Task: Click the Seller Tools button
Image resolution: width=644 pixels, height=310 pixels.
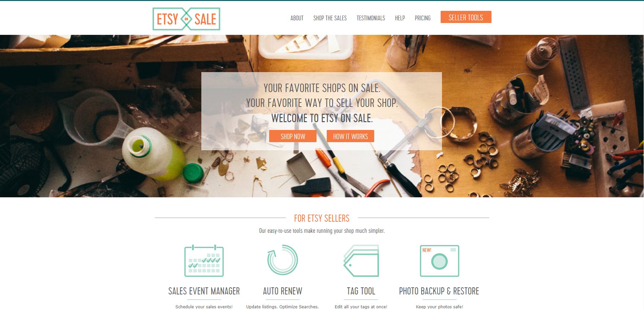Action: [x=466, y=17]
